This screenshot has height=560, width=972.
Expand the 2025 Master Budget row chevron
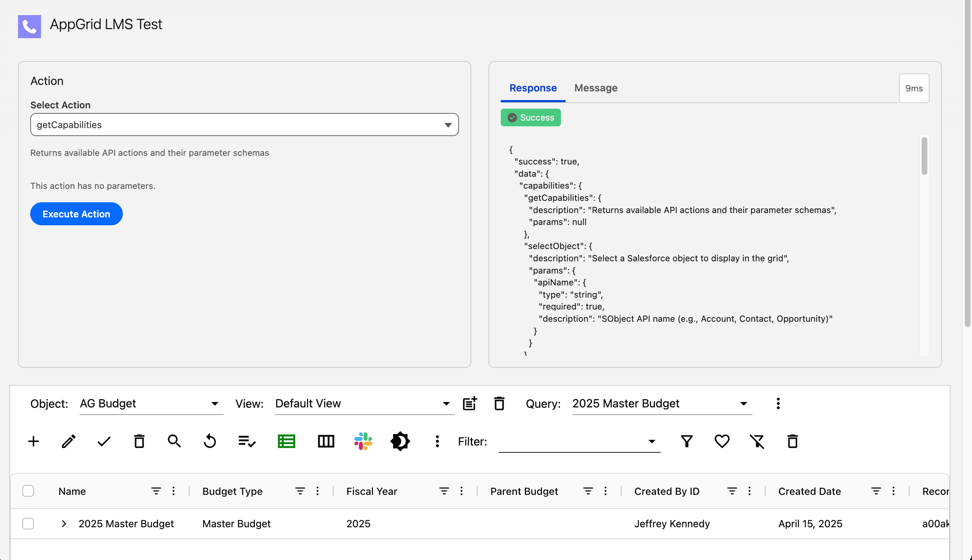pos(64,524)
